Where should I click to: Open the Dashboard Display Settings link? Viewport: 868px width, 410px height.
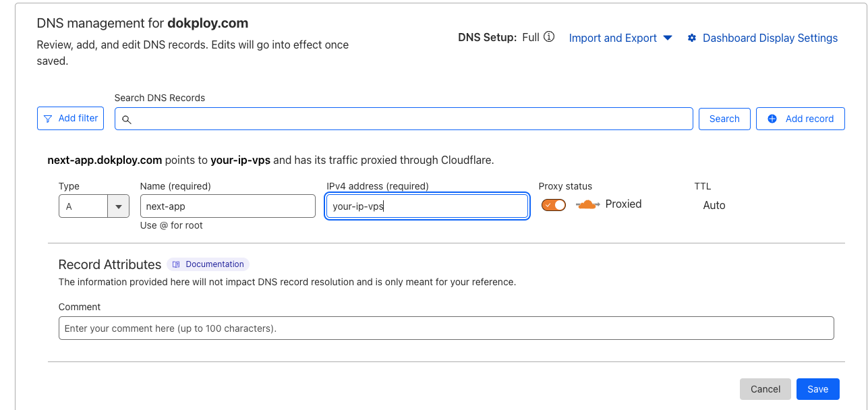point(770,38)
